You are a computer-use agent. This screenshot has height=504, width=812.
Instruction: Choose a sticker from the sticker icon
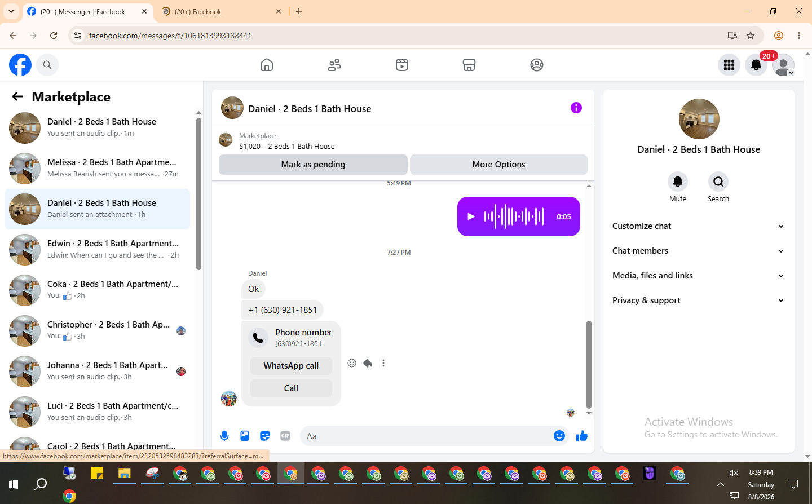pyautogui.click(x=265, y=436)
